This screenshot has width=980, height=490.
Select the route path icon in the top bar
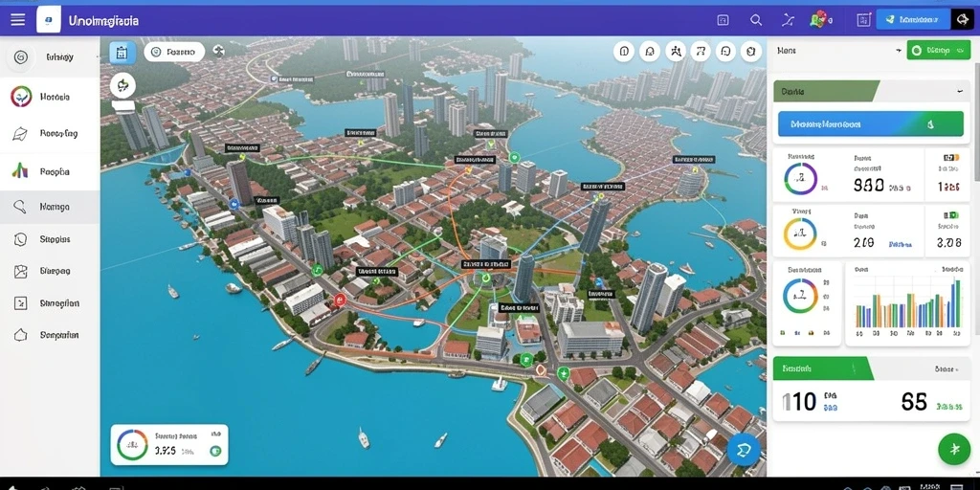coord(788,20)
